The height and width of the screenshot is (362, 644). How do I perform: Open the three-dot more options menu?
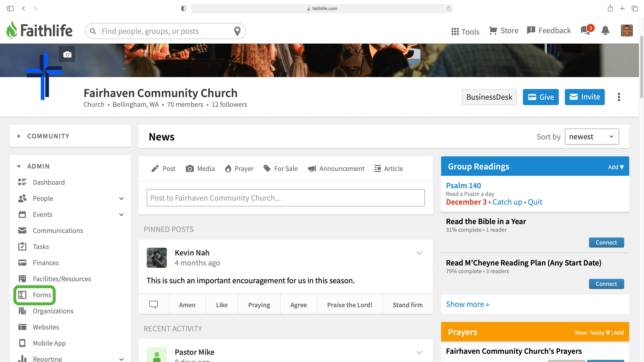619,97
